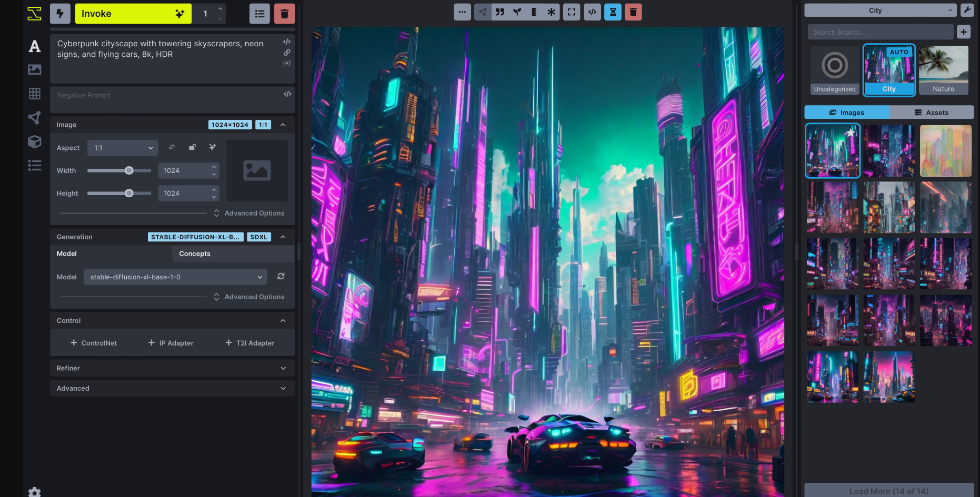Viewport: 980px width, 497px height.
Task: Delete current image with red trash button
Action: click(x=633, y=12)
